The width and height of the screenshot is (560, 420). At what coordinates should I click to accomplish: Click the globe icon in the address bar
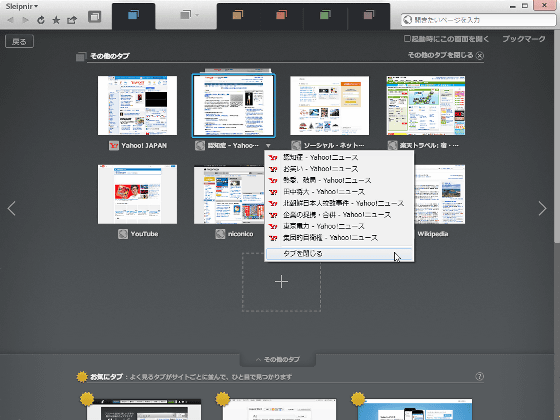(x=407, y=20)
